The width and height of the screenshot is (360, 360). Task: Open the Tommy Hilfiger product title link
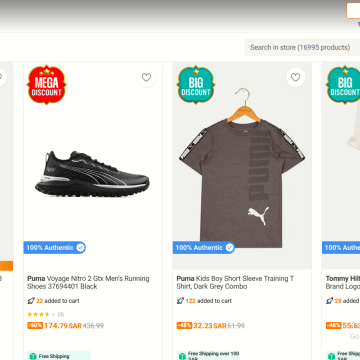(x=343, y=282)
